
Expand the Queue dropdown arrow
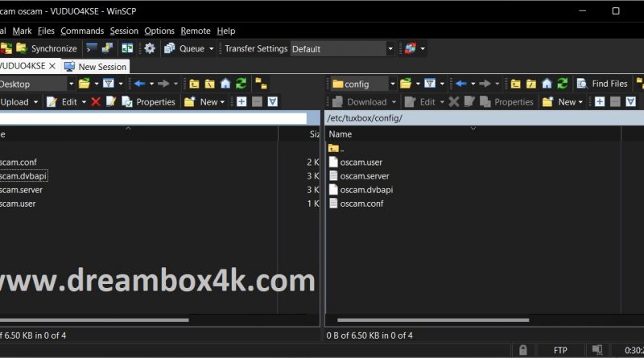(212, 48)
